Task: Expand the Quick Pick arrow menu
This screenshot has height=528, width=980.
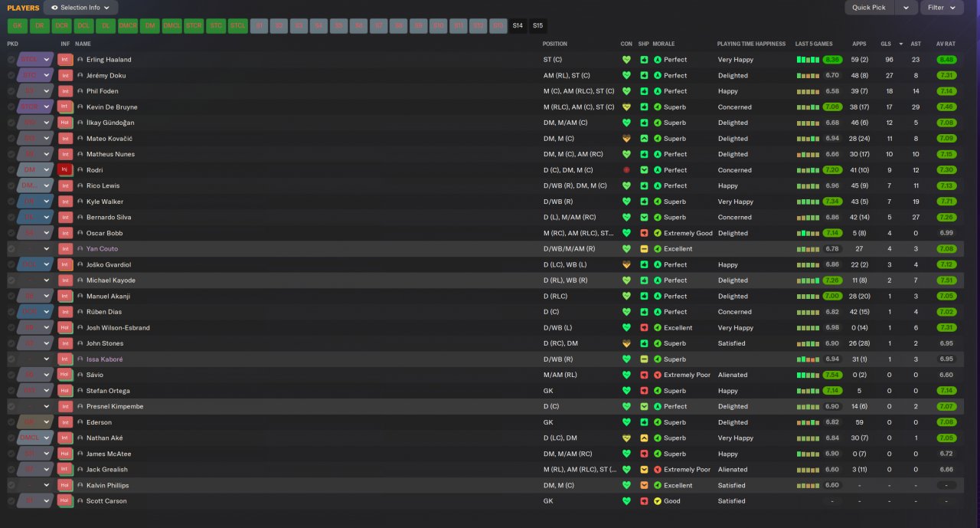Action: pyautogui.click(x=906, y=8)
